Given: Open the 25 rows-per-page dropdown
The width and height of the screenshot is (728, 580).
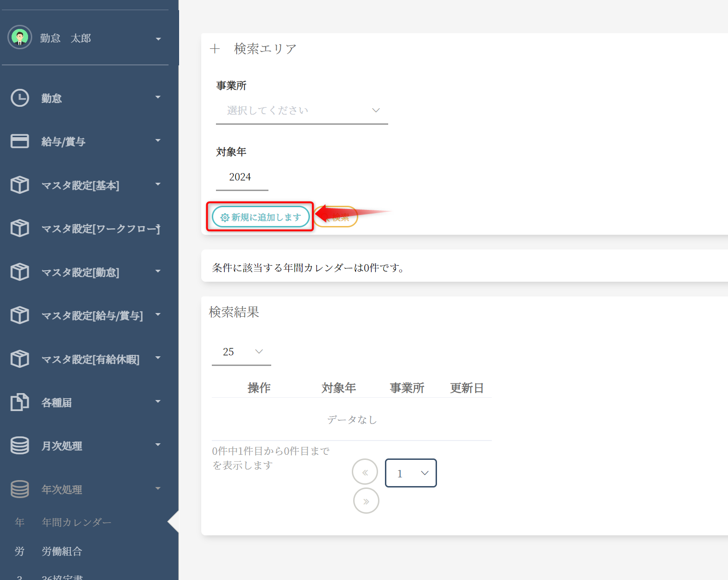Looking at the screenshot, I should [241, 352].
